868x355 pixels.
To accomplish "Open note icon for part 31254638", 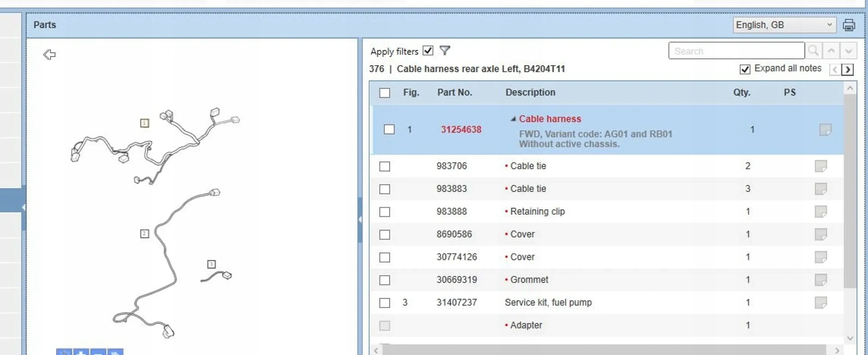I will tap(825, 130).
